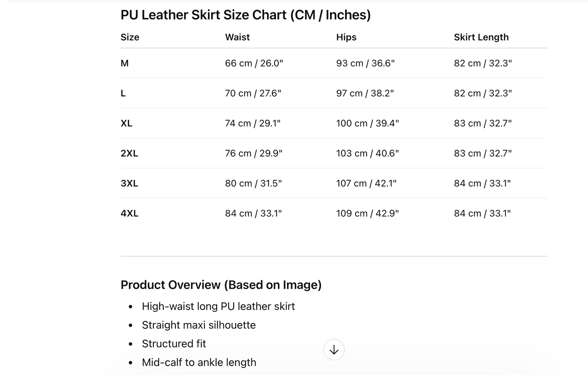Select the 66 cm waist measurement for size M
This screenshot has height=375, width=588.
click(254, 63)
